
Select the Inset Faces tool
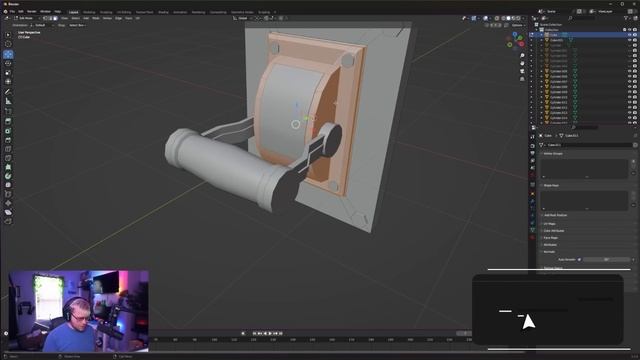pyautogui.click(x=8, y=131)
